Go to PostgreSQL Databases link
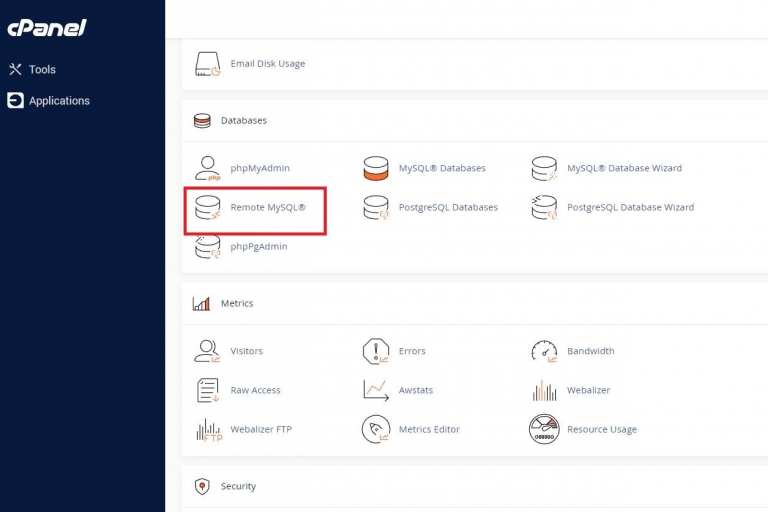Viewport: 768px width, 512px height. pyautogui.click(x=448, y=207)
